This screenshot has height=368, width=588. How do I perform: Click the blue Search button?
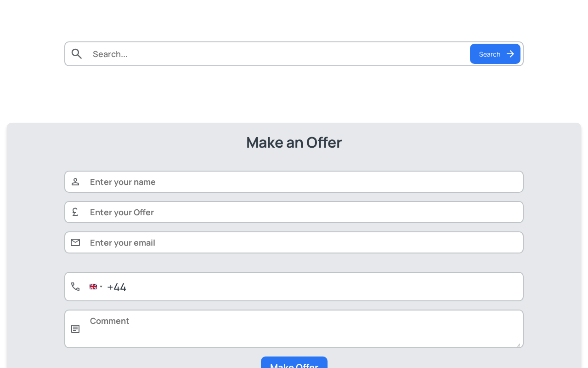(495, 54)
